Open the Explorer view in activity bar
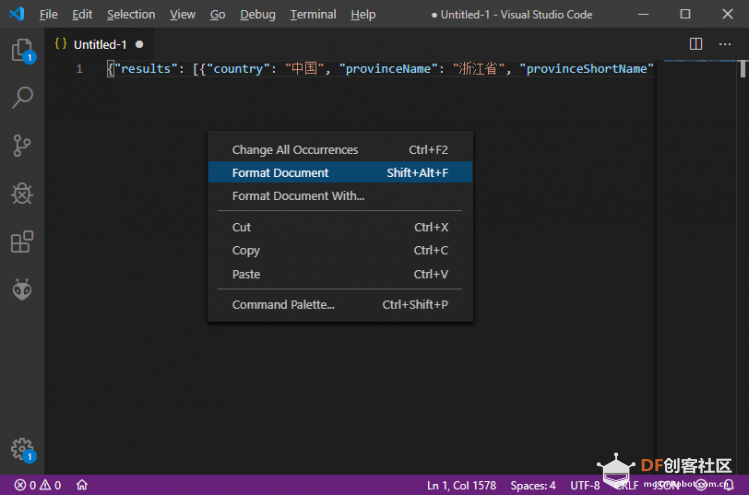 [22, 50]
